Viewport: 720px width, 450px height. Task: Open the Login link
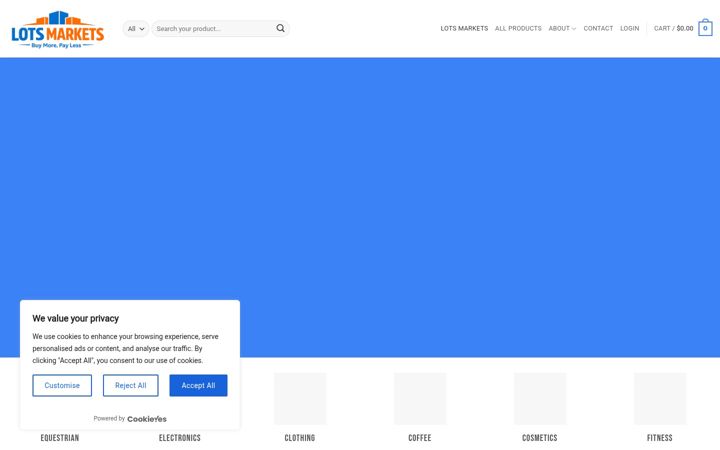click(630, 28)
